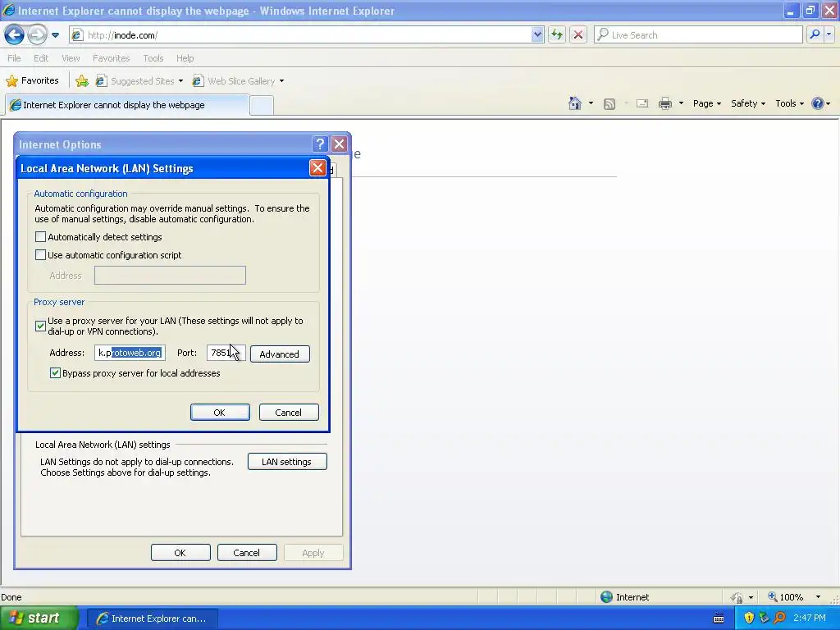This screenshot has height=630, width=840.
Task: Click the Stop loading icon
Action: [578, 35]
